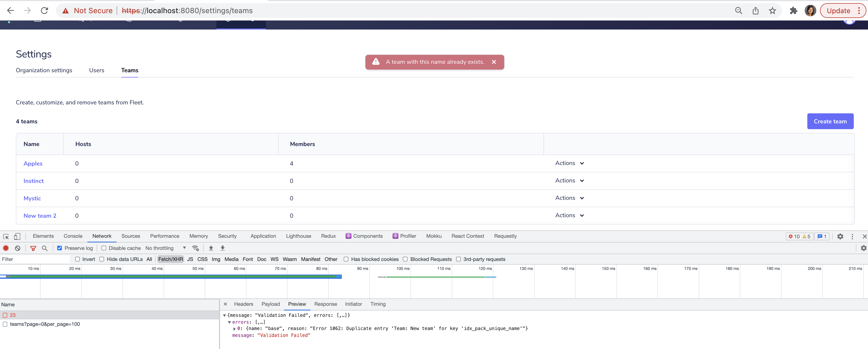Viewport: 868px width, 349px height.
Task: Open the browser extensions puzzle icon
Action: pos(793,11)
